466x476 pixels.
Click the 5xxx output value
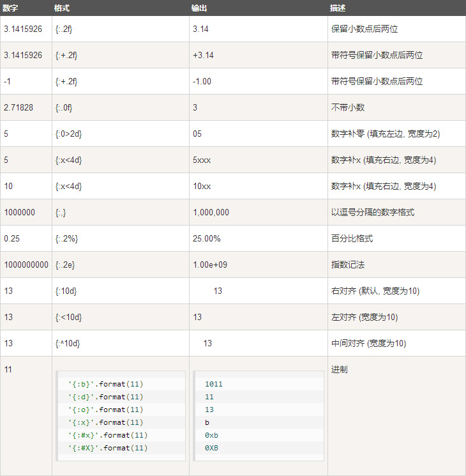202,160
